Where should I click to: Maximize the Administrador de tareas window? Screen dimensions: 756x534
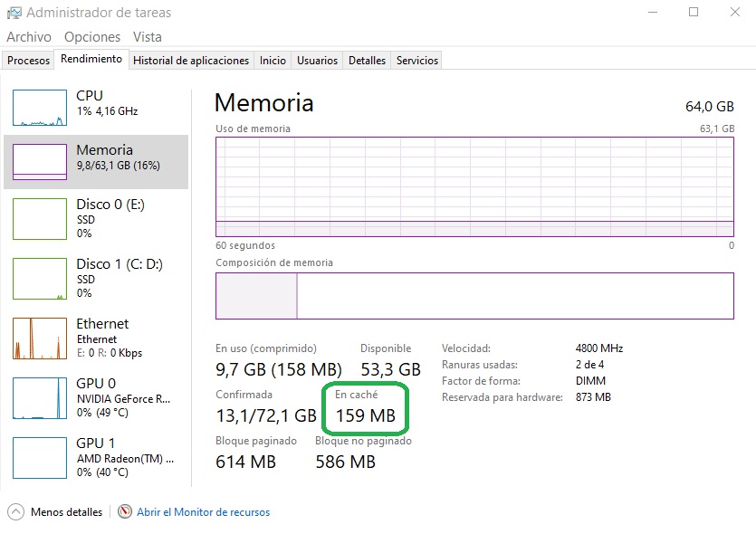694,12
